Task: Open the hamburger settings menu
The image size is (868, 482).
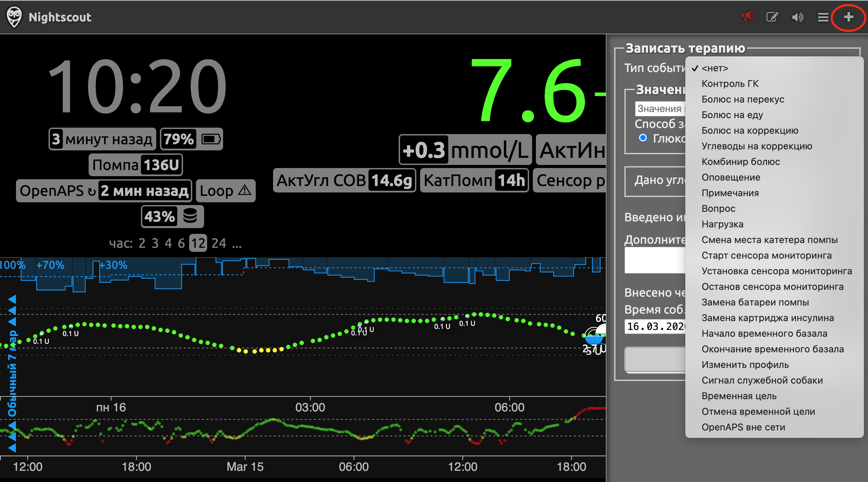Action: pyautogui.click(x=823, y=17)
